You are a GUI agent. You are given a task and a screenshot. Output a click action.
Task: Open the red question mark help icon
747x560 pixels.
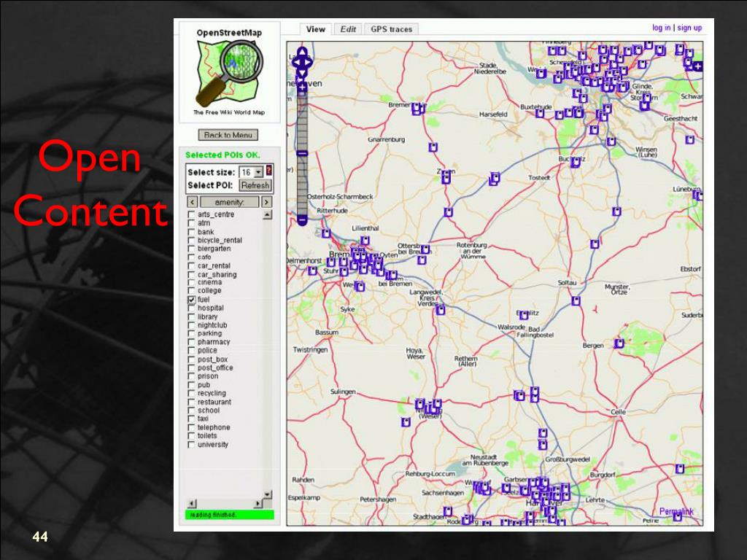pos(268,171)
